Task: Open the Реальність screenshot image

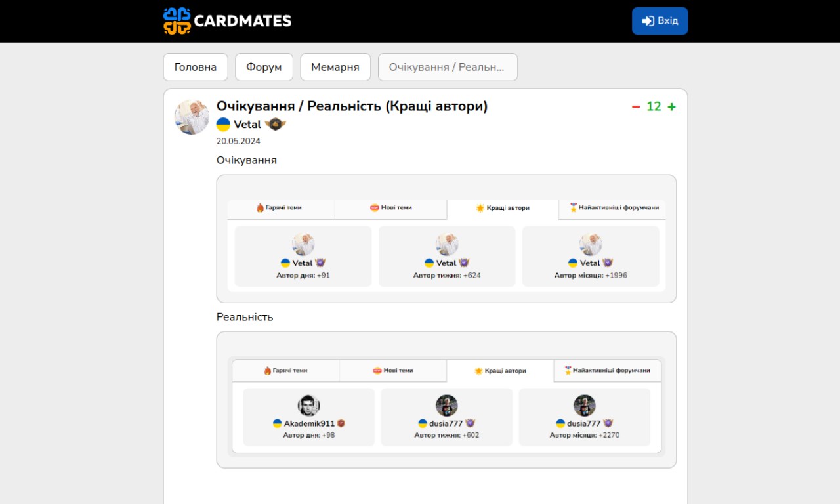Action: click(446, 400)
